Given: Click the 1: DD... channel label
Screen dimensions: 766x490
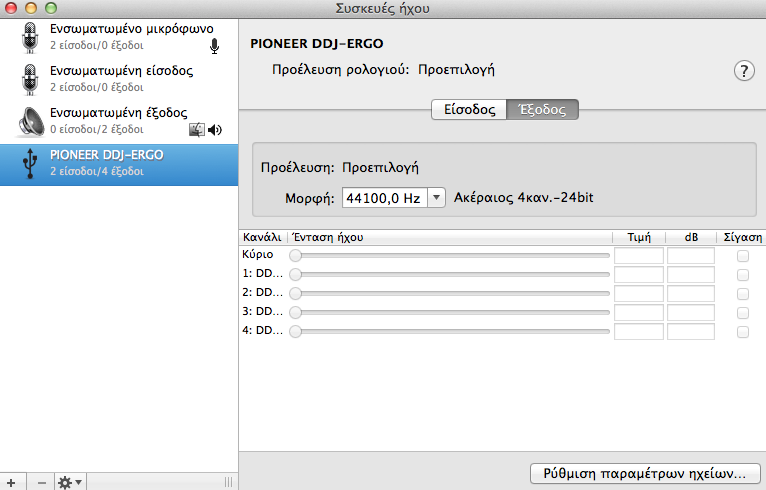Looking at the screenshot, I should pyautogui.click(x=262, y=274).
